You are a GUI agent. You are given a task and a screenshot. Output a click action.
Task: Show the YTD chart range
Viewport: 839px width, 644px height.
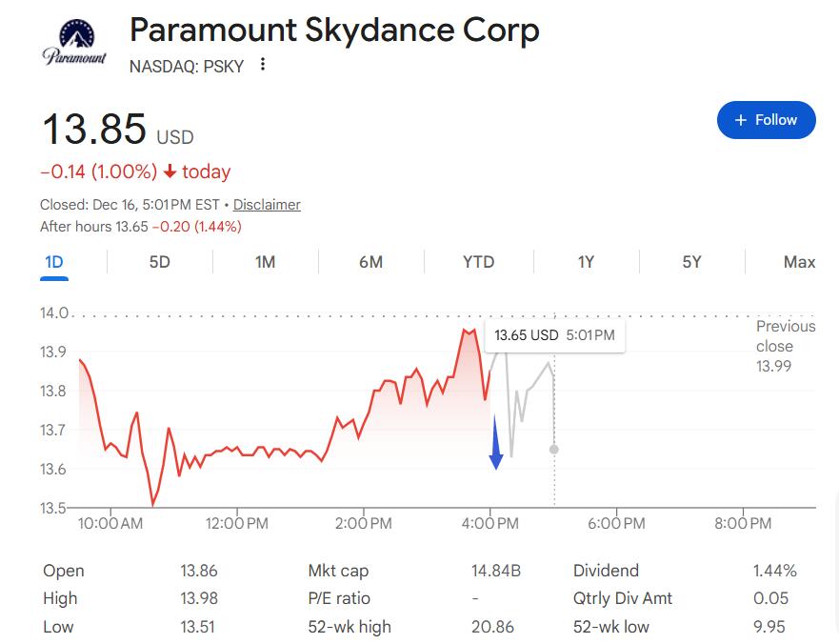pyautogui.click(x=478, y=262)
